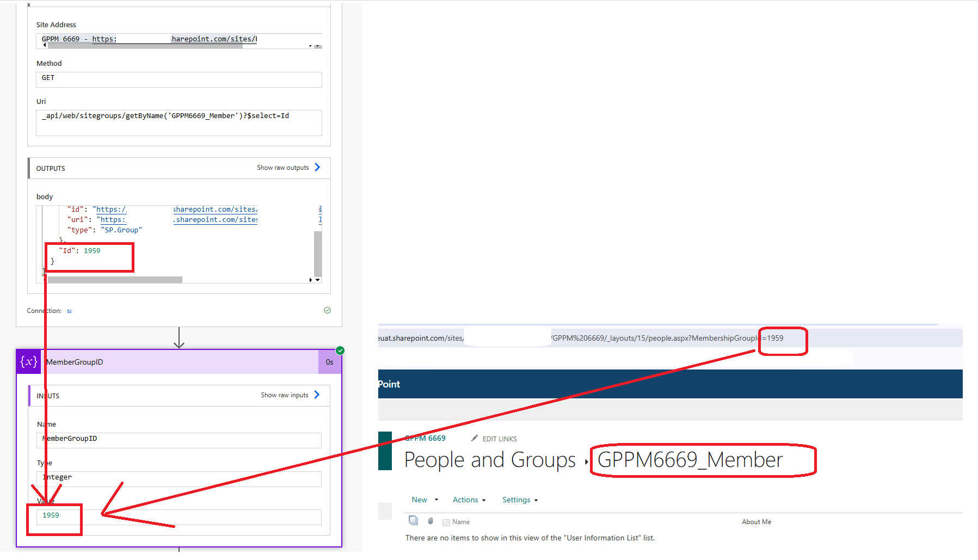This screenshot has width=978, height=560.
Task: Click the GPPM 6669 breadcrumb link
Action: click(x=425, y=438)
